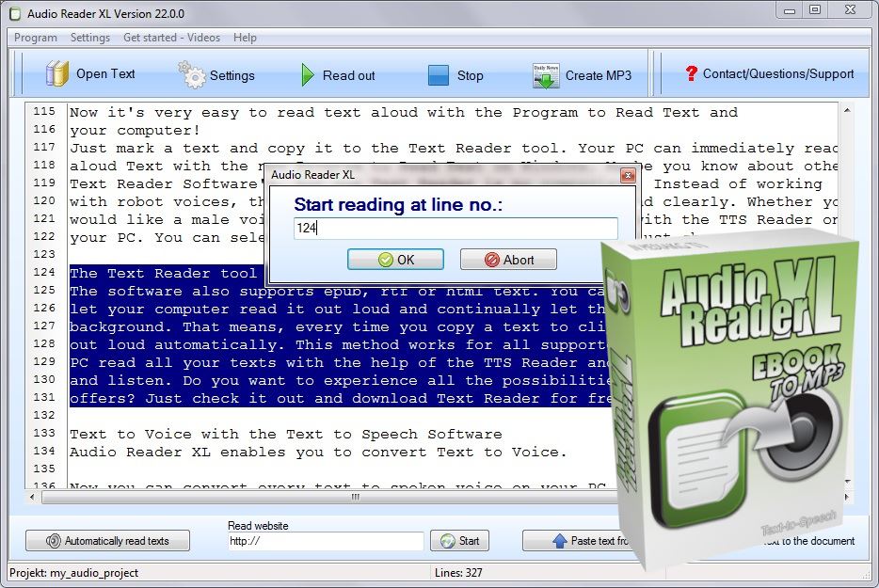Click the Read out label
The height and width of the screenshot is (588, 879).
[349, 75]
